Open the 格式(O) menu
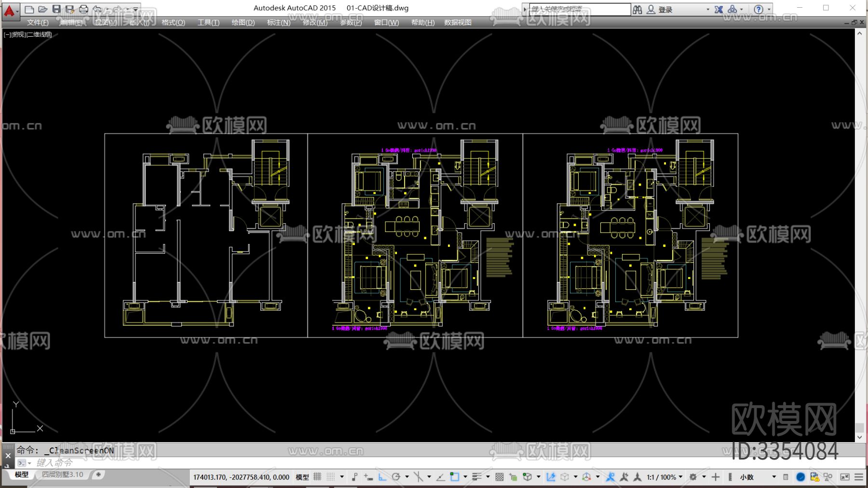The height and width of the screenshot is (488, 868). 173,23
